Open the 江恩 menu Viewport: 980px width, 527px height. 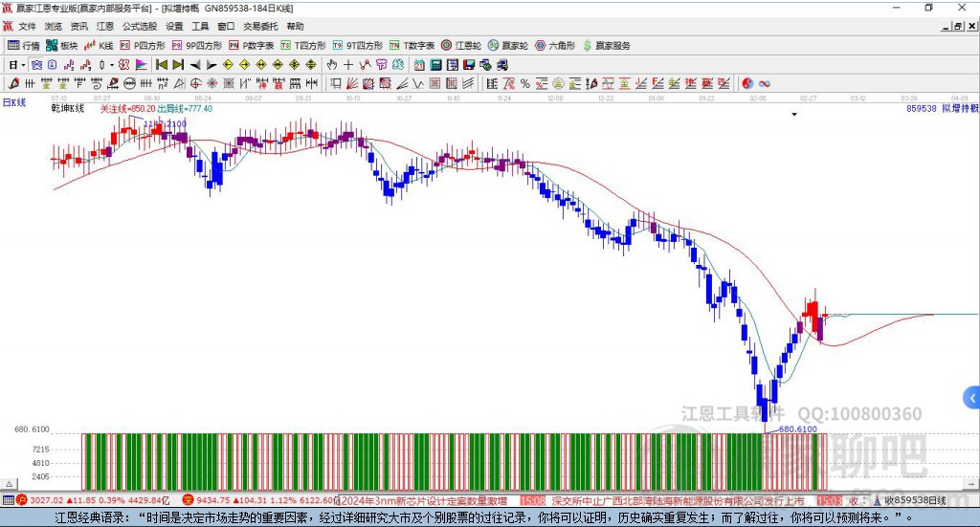(104, 26)
